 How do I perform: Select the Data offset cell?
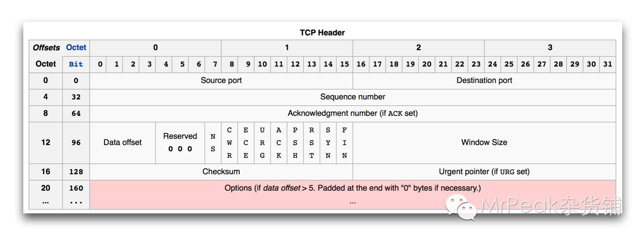click(122, 142)
